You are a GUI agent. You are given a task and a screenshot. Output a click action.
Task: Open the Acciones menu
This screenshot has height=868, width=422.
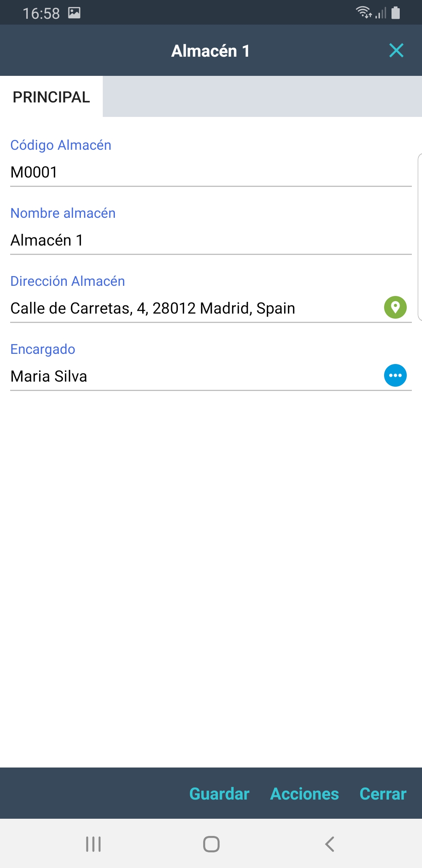[x=304, y=794]
